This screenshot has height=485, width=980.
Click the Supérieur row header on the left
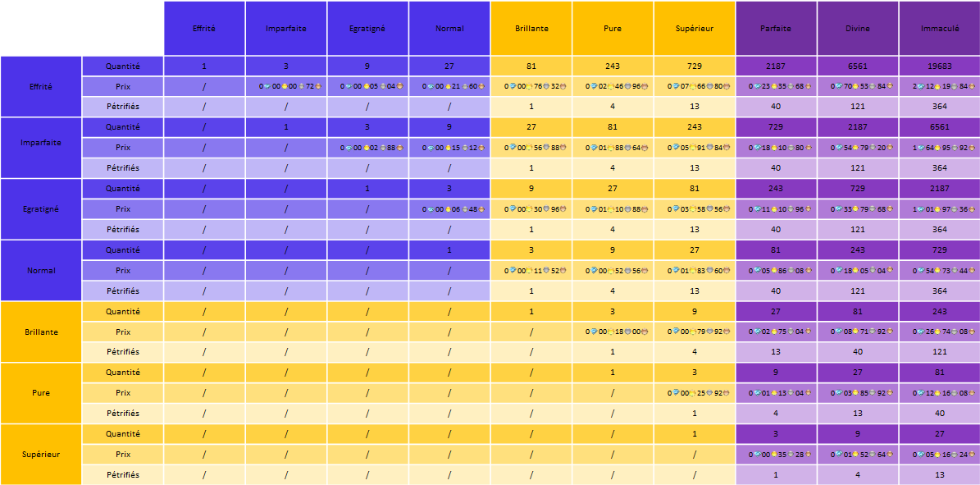coord(41,454)
